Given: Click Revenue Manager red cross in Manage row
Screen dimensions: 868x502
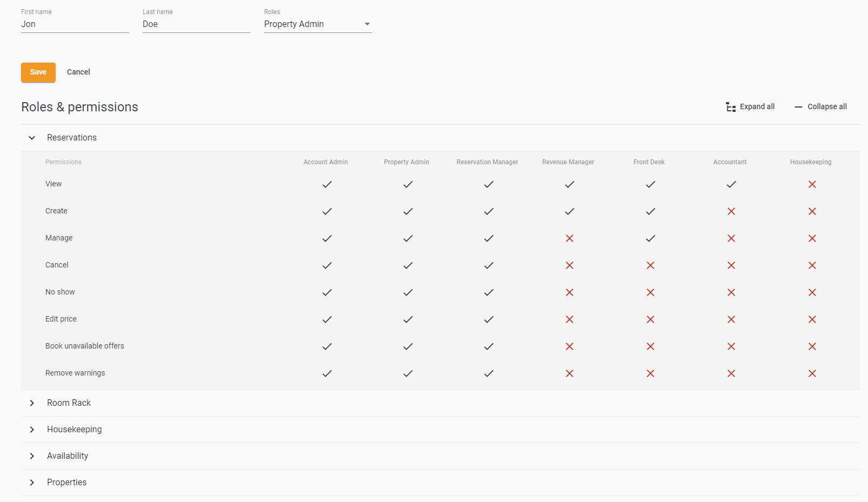Looking at the screenshot, I should pyautogui.click(x=569, y=238).
